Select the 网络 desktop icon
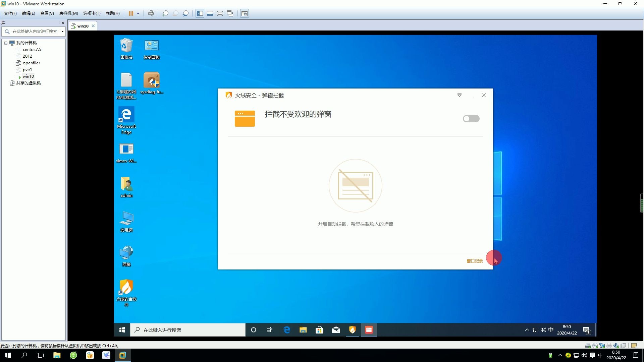The height and width of the screenshot is (362, 644). (x=126, y=256)
